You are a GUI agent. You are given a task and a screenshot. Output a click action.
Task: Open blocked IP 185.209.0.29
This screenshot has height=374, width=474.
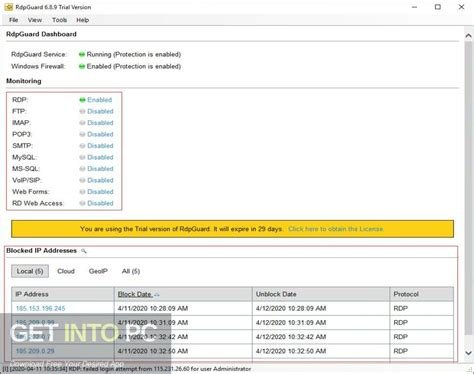(x=35, y=351)
